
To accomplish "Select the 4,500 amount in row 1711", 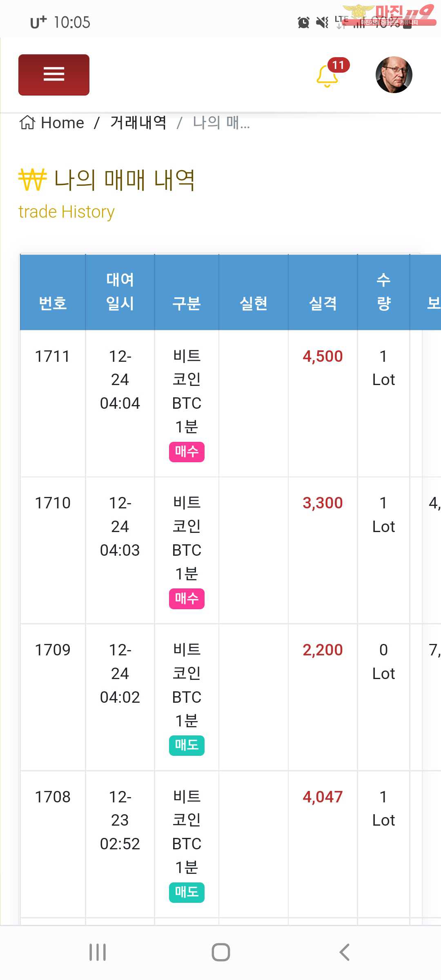I will (x=323, y=356).
